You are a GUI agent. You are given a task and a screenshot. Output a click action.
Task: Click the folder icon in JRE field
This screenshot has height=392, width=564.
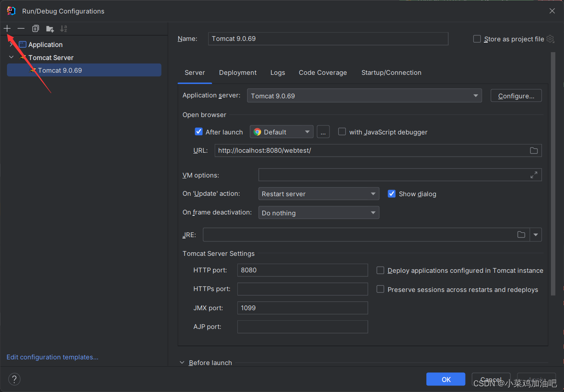pos(521,235)
